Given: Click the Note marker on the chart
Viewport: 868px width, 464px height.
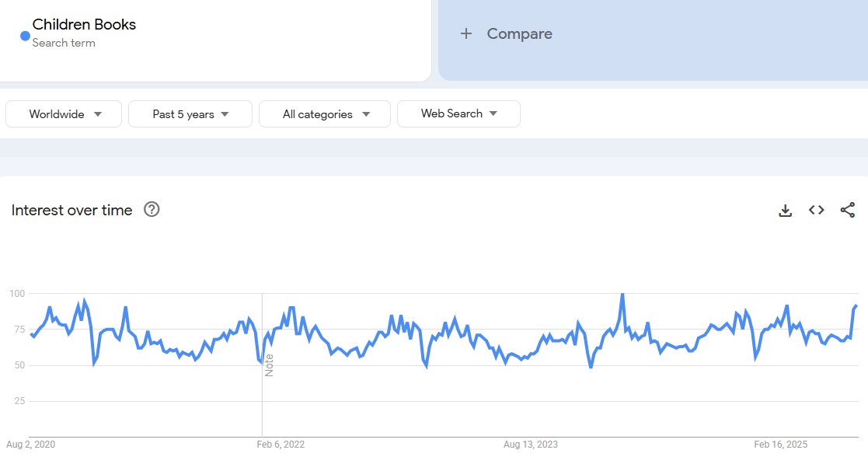Looking at the screenshot, I should tap(269, 365).
